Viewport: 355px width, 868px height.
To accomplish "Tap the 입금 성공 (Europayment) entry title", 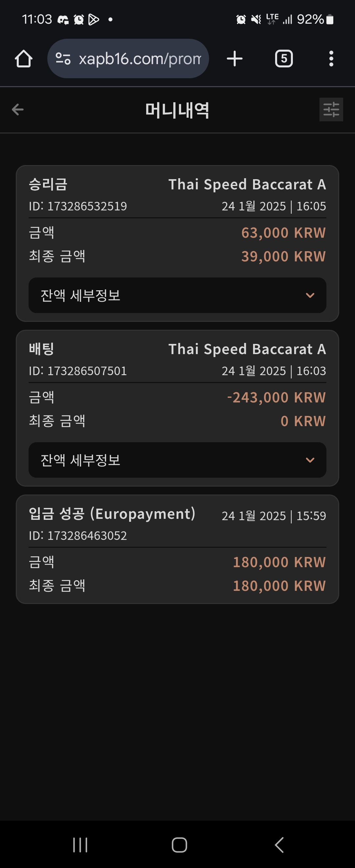I will tap(112, 514).
